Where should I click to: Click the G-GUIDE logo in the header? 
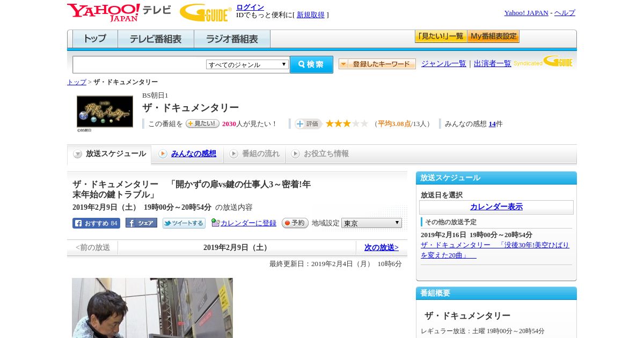tap(206, 12)
